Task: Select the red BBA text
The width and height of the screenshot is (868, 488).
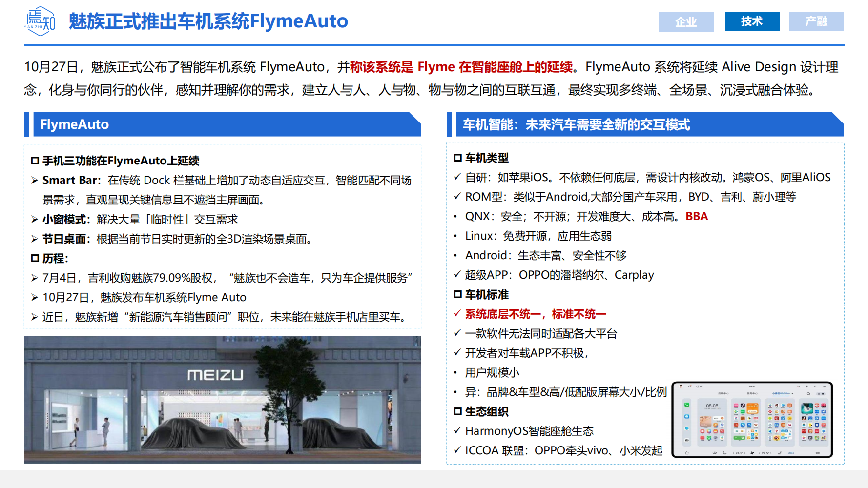Action: tap(697, 217)
